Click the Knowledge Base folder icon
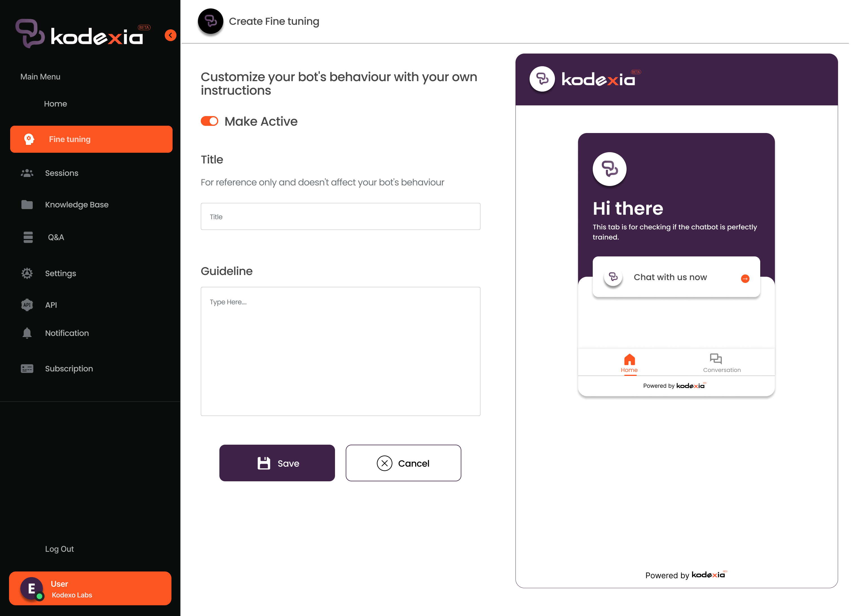 point(27,204)
